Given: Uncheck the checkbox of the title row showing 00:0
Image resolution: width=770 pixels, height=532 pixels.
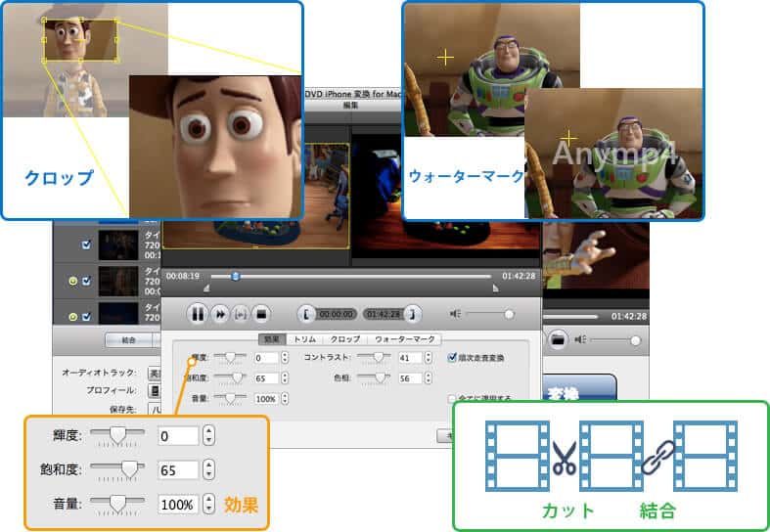Looking at the screenshot, I should tap(86, 282).
